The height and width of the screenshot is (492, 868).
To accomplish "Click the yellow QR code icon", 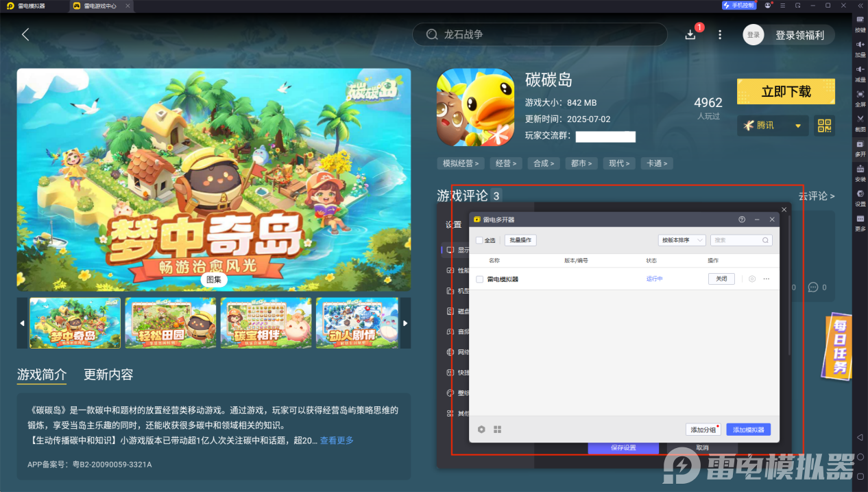I will coord(824,126).
